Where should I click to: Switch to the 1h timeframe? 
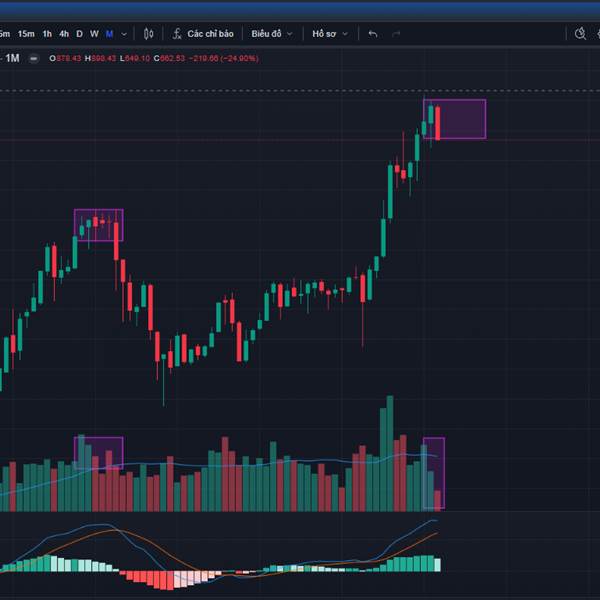coord(47,34)
